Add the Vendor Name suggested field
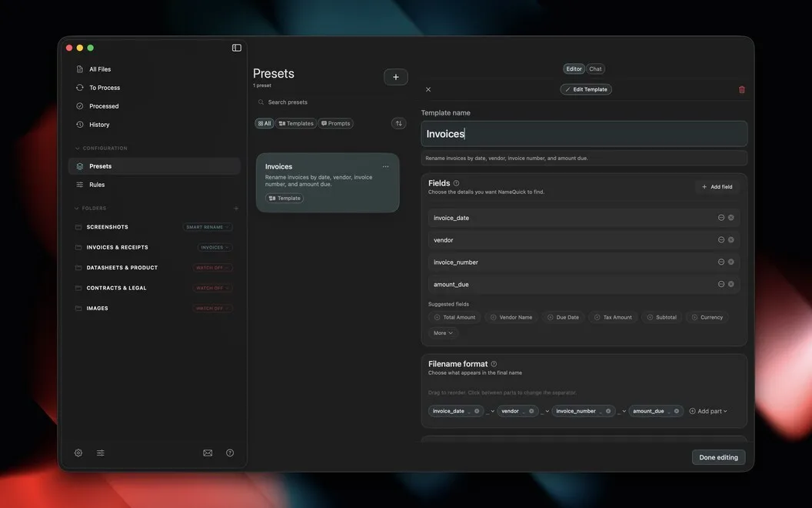This screenshot has height=508, width=812. tap(511, 317)
